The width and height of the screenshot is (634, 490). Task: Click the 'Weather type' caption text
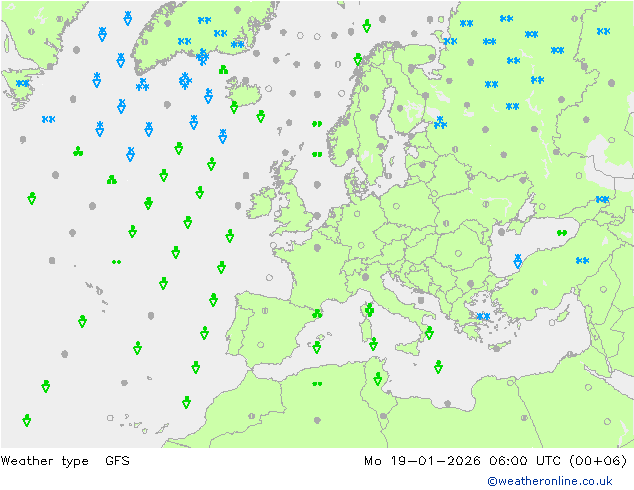(44, 461)
